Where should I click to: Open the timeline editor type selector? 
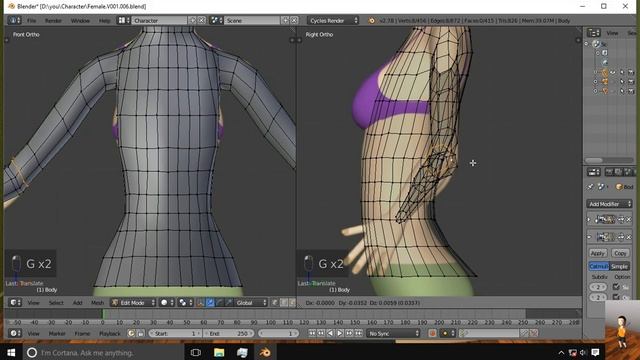[x=16, y=333]
